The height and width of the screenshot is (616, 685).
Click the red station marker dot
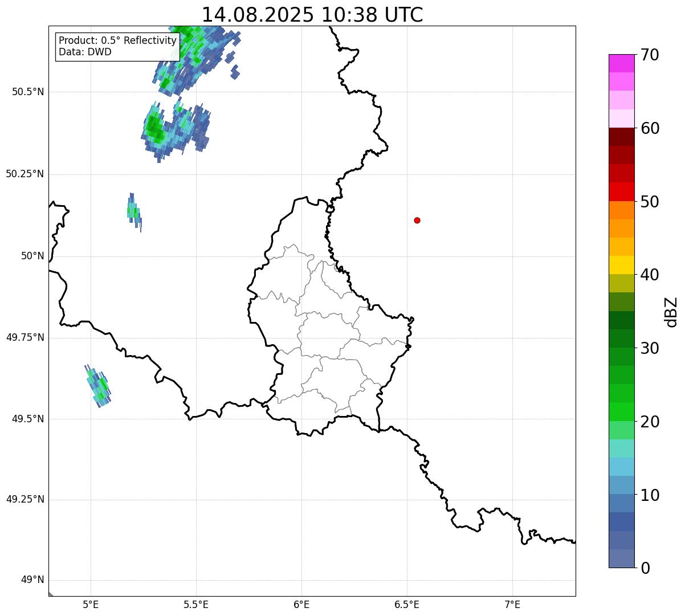[417, 220]
